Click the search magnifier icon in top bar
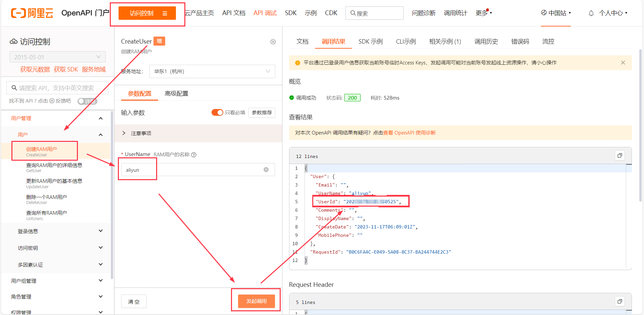Screen dimensions: 644x315 coord(353,13)
